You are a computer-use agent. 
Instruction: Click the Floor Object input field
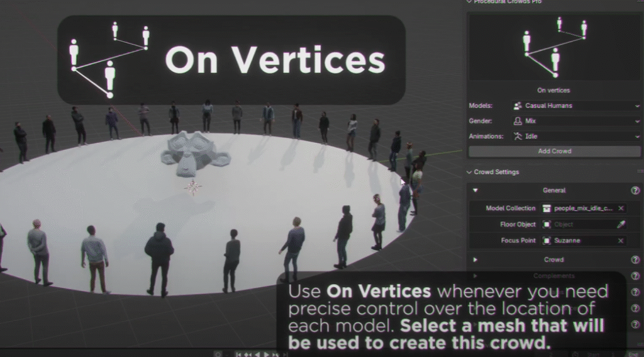[x=582, y=224]
